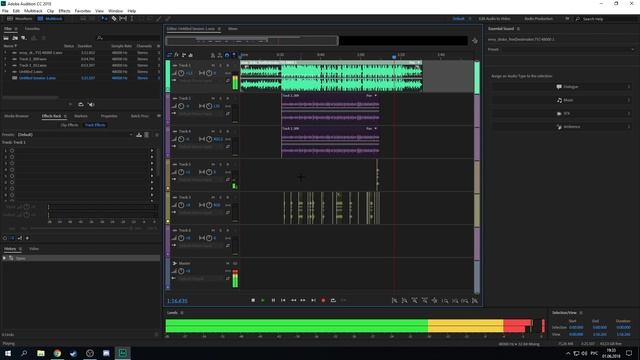Select the Slip tool in top toolbar

[123, 19]
